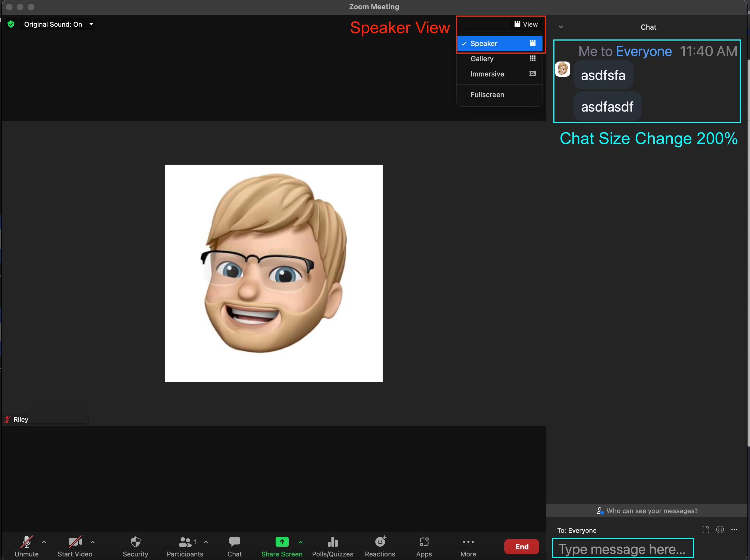
Task: Click the red End button
Action: 522,546
